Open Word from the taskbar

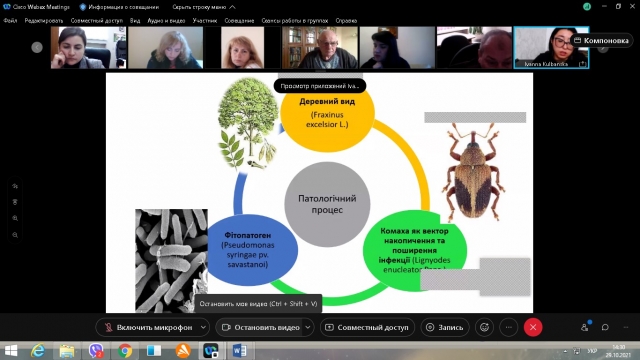240,351
